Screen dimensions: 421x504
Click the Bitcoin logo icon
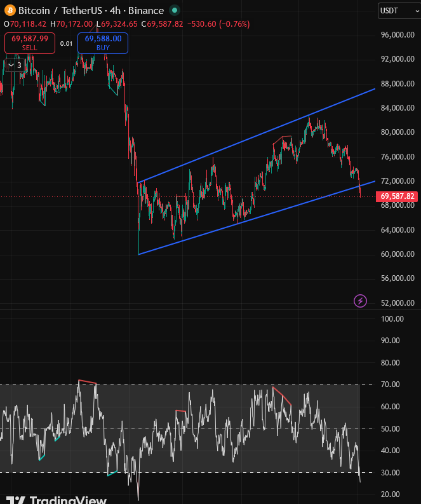(10, 10)
